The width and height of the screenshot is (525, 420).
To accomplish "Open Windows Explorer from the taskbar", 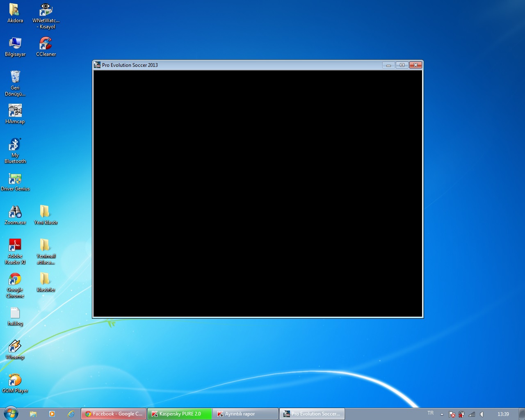I will point(33,414).
